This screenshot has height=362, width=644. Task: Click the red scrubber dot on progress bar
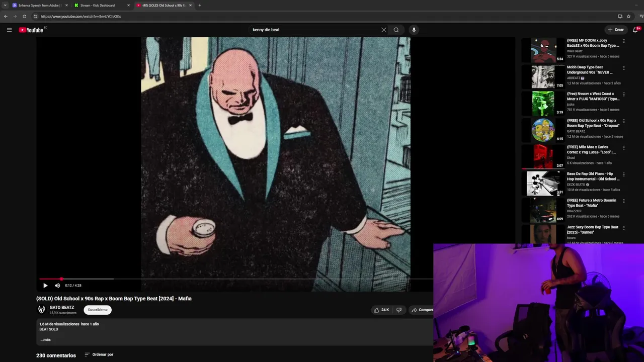coord(61,279)
